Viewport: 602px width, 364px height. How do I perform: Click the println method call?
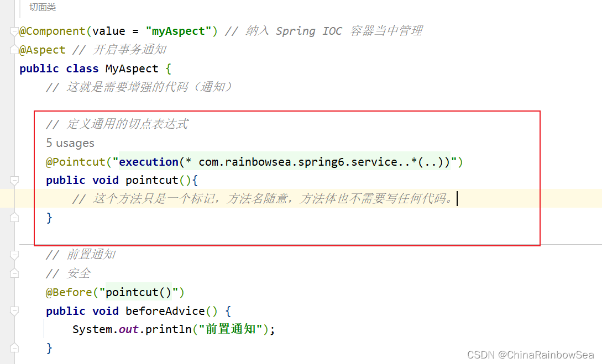click(x=168, y=330)
